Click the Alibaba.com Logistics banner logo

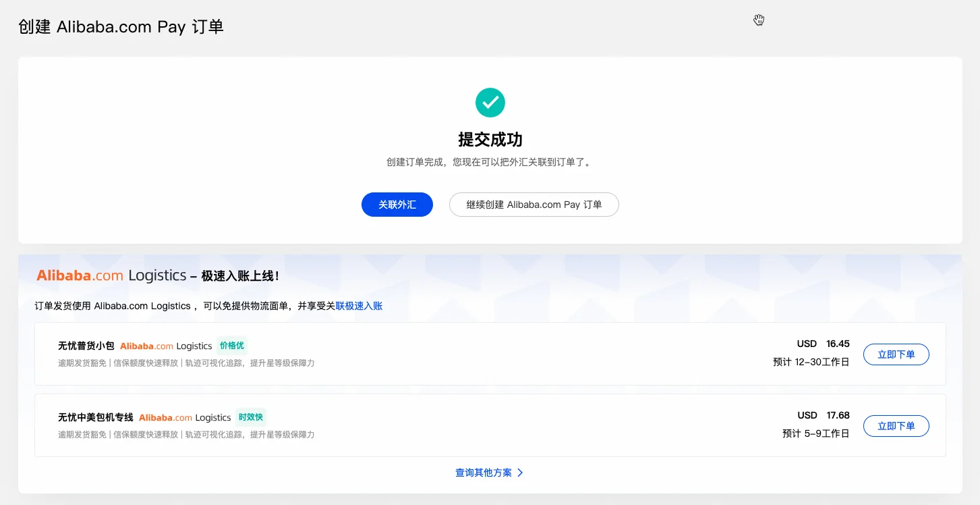click(111, 275)
